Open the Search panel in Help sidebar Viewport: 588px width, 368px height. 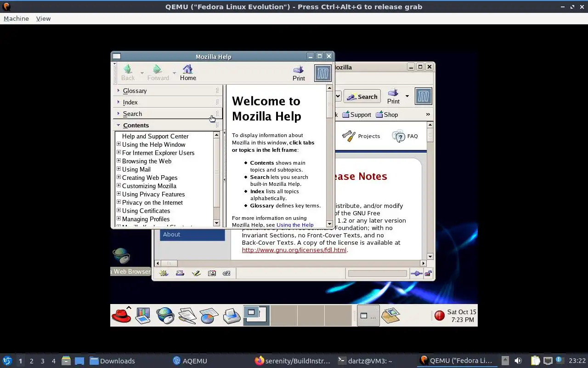coord(168,114)
